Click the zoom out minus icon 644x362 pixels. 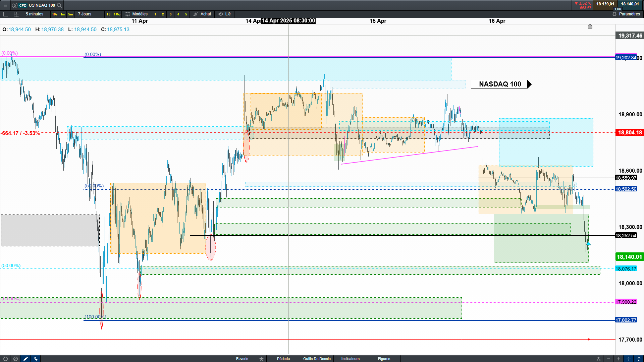coord(608,359)
